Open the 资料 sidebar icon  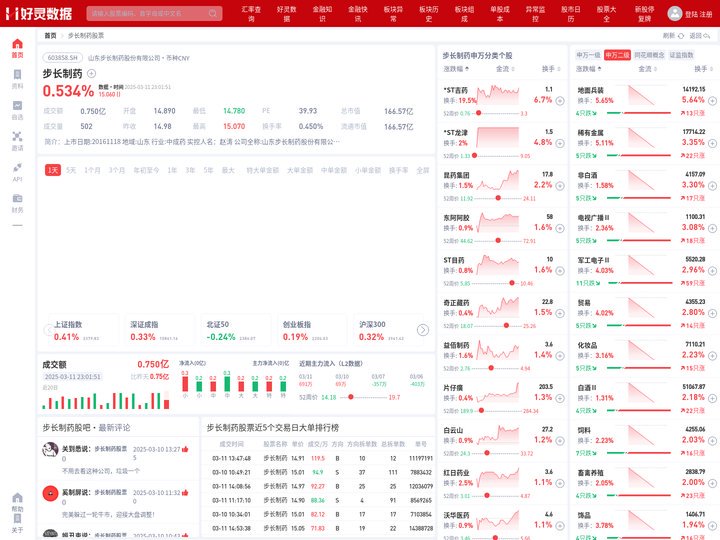tap(17, 74)
